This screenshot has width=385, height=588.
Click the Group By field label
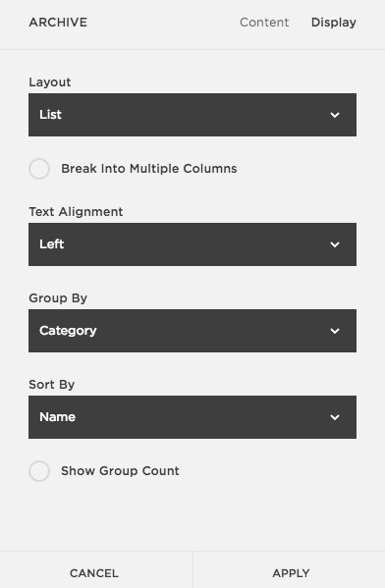58,298
